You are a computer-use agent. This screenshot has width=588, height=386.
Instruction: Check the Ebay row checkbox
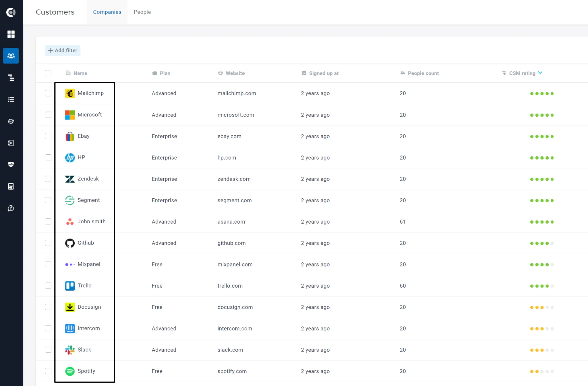pos(48,136)
